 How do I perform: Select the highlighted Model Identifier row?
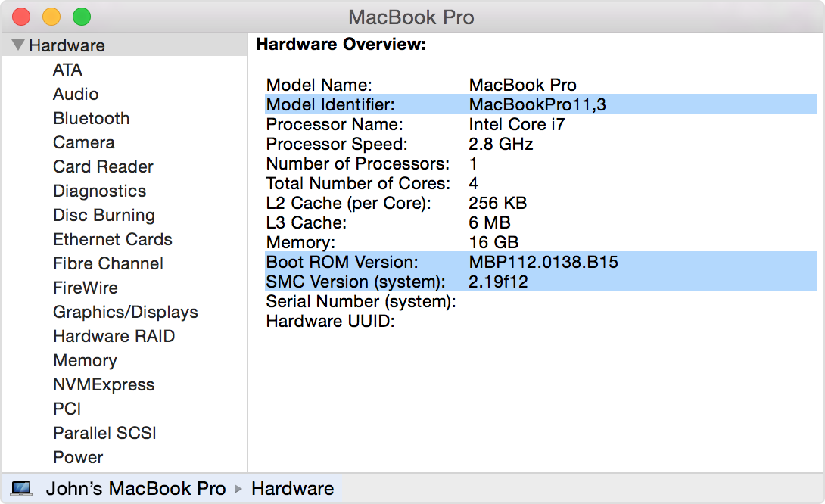pyautogui.click(x=530, y=104)
